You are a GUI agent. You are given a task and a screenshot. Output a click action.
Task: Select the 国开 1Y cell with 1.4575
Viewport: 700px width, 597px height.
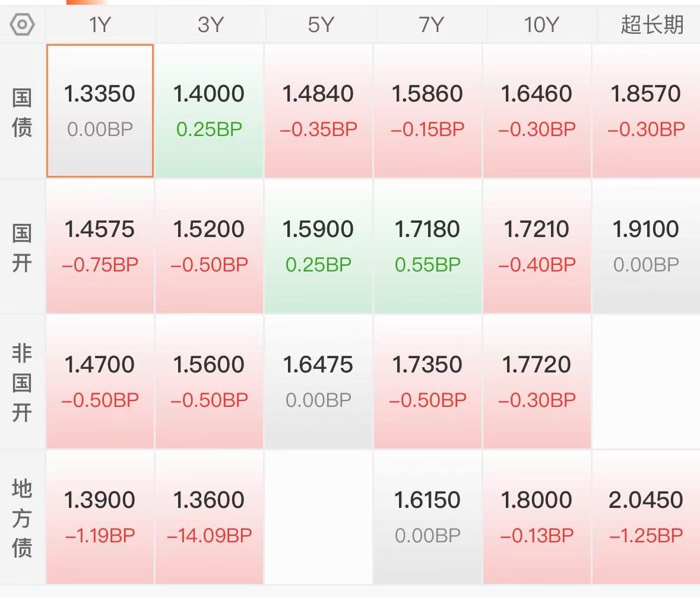(x=99, y=245)
